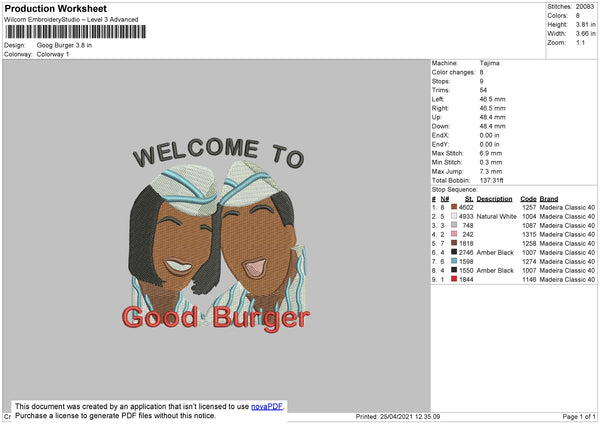Click the 'St.' column header
The width and height of the screenshot is (600, 424).
[469, 199]
